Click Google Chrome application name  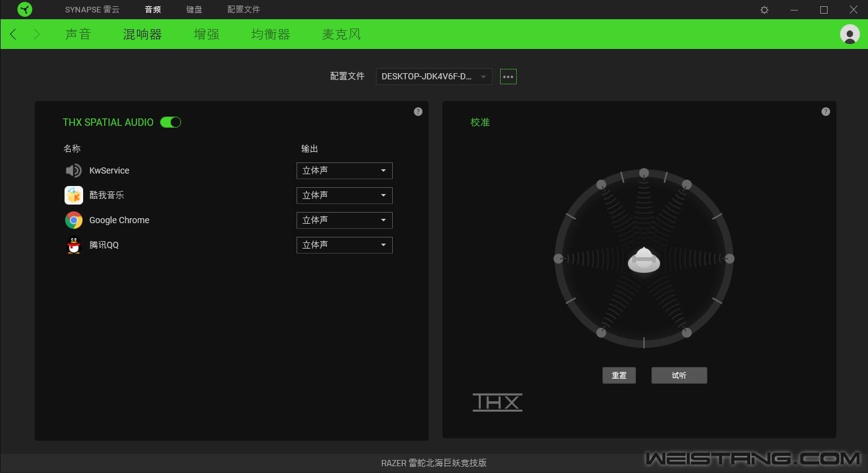119,220
